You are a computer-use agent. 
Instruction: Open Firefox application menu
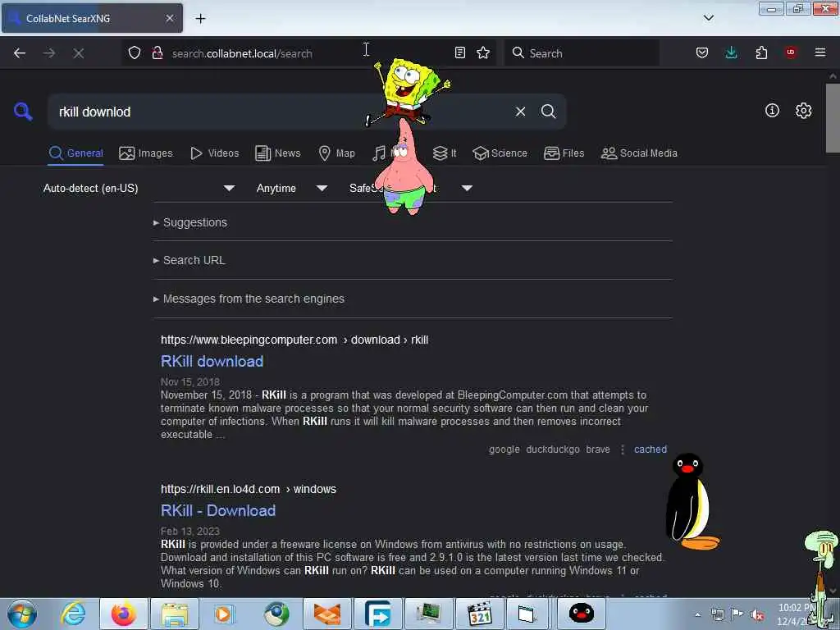820,52
